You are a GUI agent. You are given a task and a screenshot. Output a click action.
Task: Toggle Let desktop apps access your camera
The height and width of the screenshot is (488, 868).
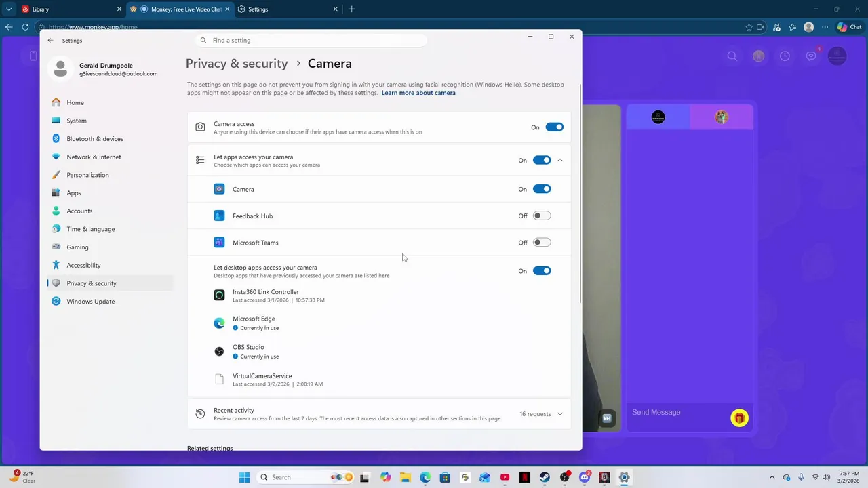click(x=542, y=271)
